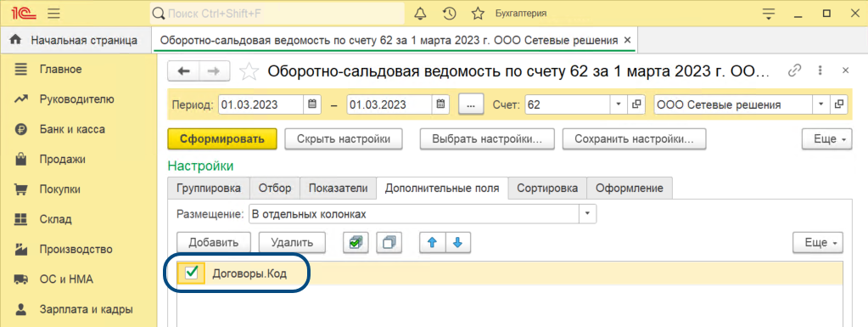
Task: Switch to the Показатели tab
Action: pyautogui.click(x=339, y=188)
